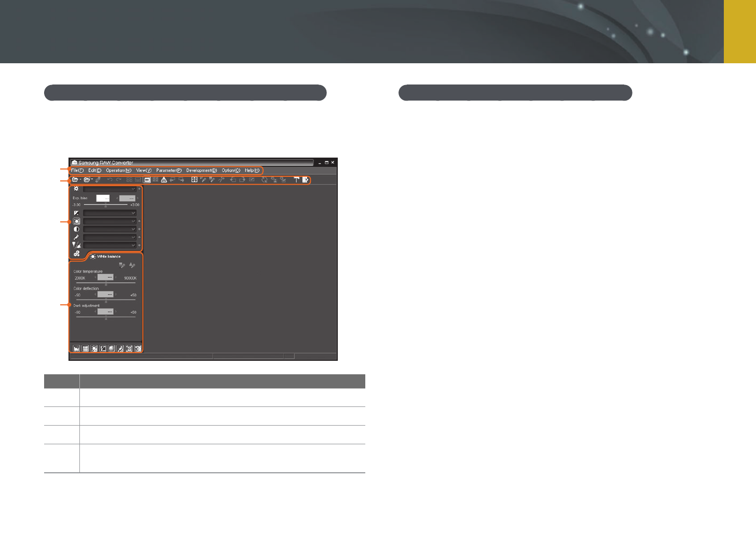Image resolution: width=756 pixels, height=535 pixels.
Task: Click the tone curve icon in bottom panel
Action: coord(103,349)
